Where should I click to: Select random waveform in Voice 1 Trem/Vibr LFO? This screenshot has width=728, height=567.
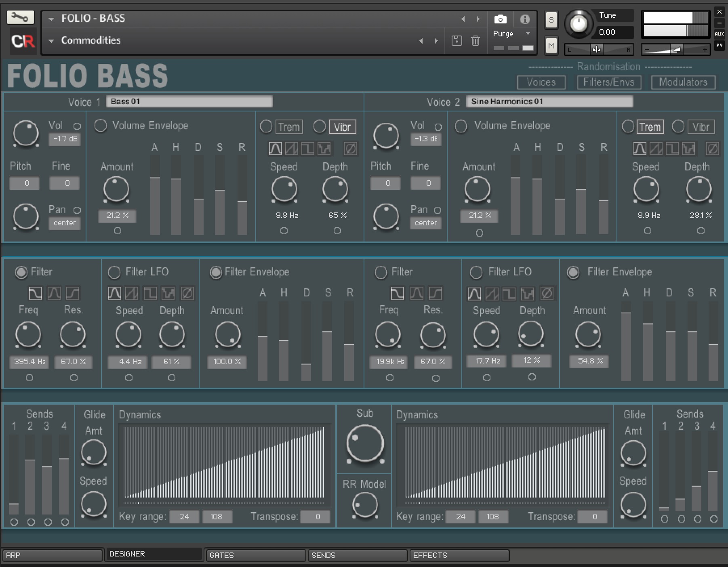coord(324,149)
